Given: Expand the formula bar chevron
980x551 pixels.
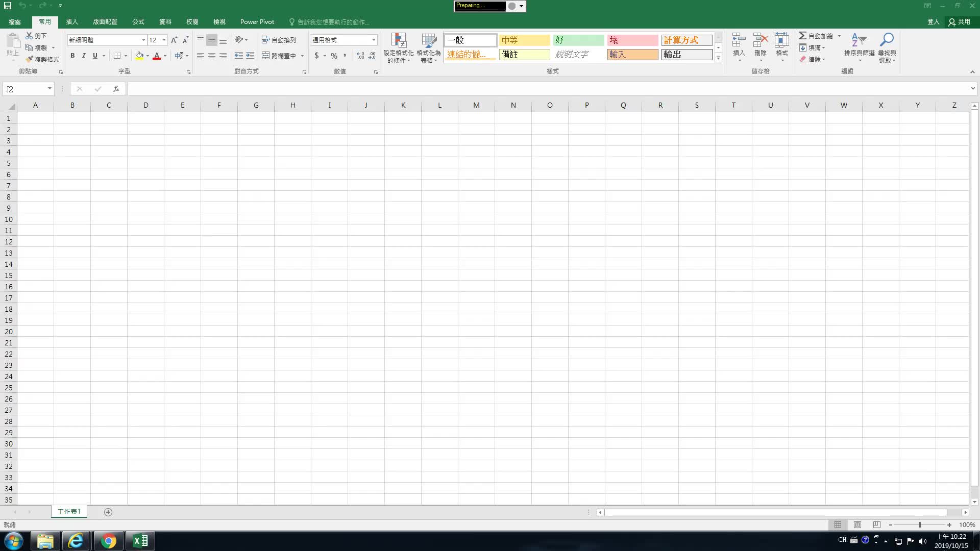Looking at the screenshot, I should click(973, 89).
